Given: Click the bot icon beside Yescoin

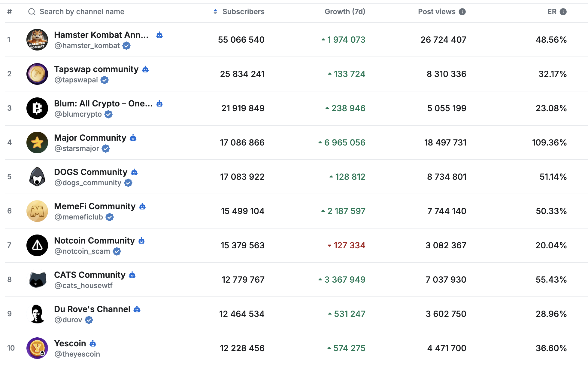Looking at the screenshot, I should [93, 343].
